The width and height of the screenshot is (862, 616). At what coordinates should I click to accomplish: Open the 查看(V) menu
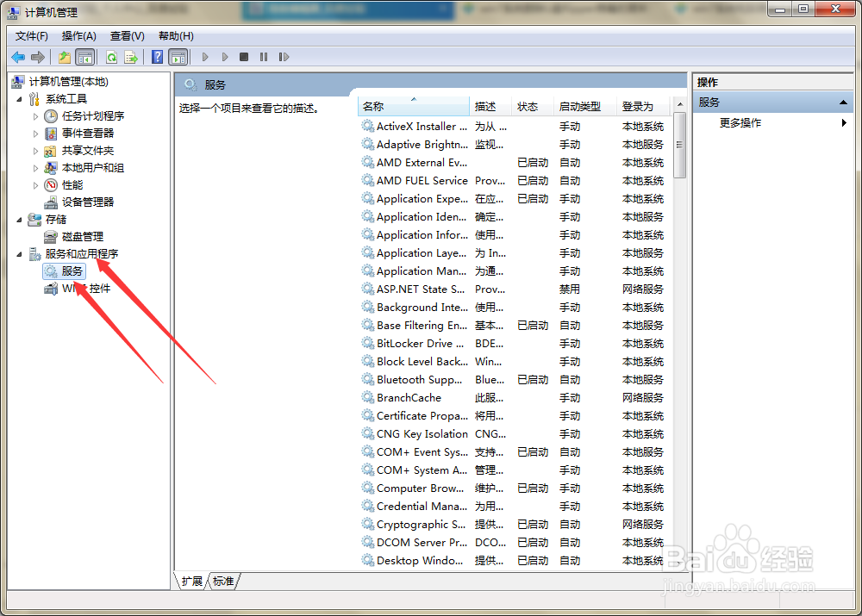tap(127, 36)
